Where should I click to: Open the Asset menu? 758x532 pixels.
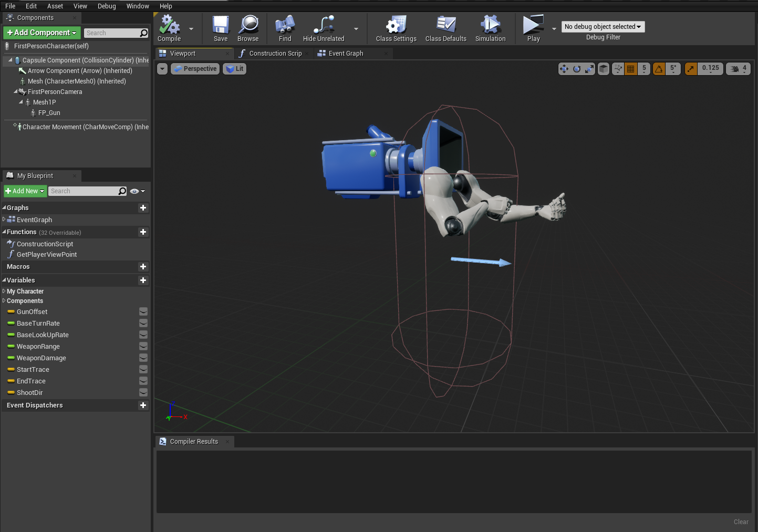[55, 6]
